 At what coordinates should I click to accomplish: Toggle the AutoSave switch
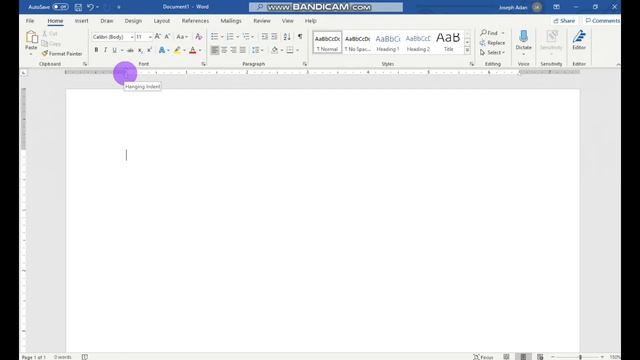point(60,7)
